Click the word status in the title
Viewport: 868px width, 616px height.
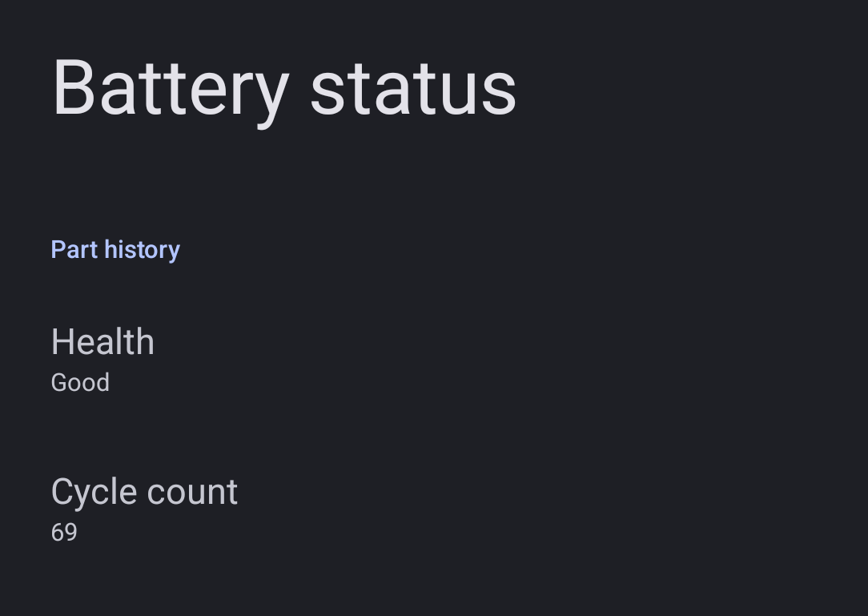click(x=413, y=88)
